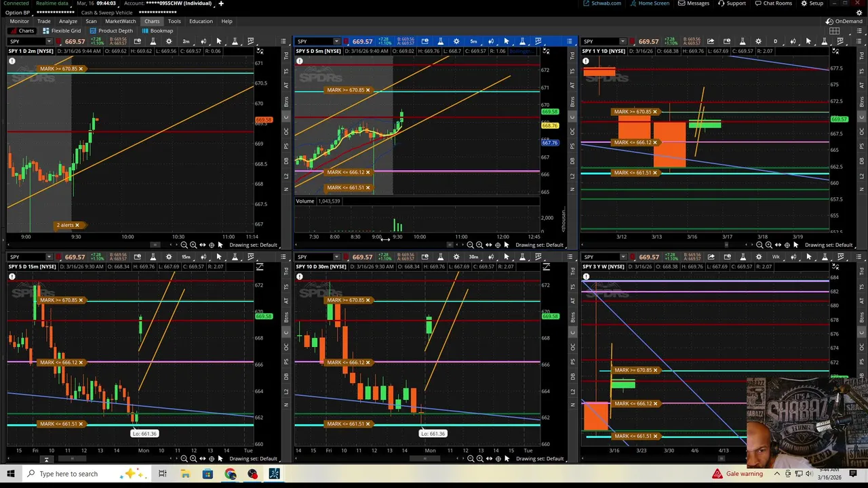
Task: Click the Windows Start button
Action: [x=11, y=474]
